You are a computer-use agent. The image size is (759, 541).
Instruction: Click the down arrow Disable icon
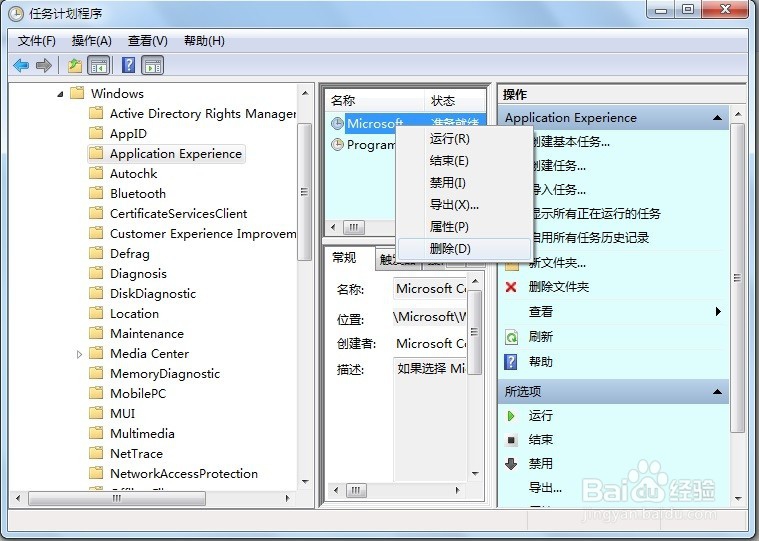tap(511, 464)
